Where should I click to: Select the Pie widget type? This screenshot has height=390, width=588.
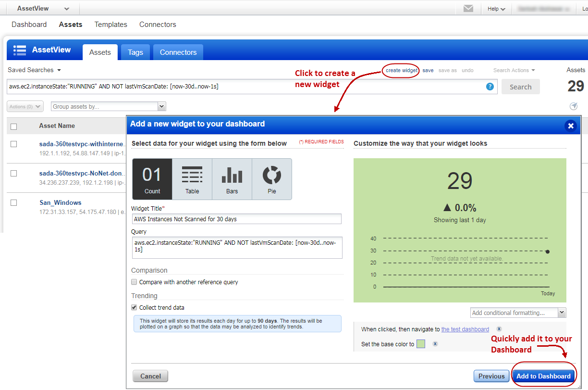point(272,179)
